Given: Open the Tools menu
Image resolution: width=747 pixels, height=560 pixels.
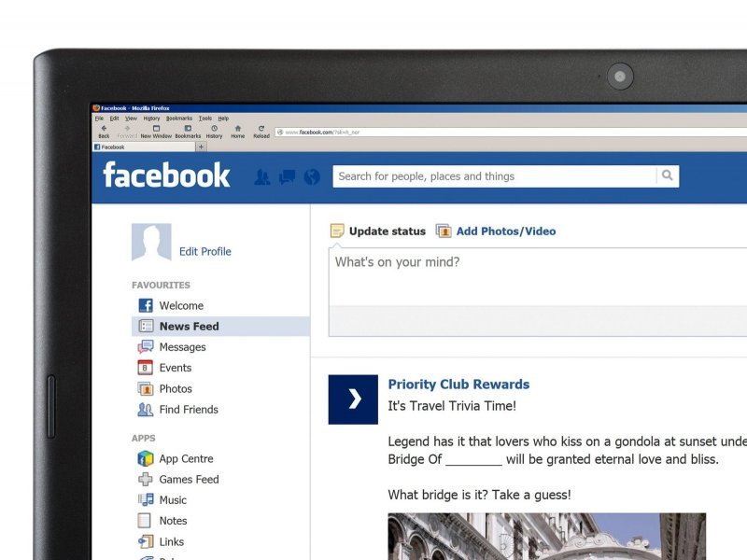Looking at the screenshot, I should pyautogui.click(x=205, y=119).
